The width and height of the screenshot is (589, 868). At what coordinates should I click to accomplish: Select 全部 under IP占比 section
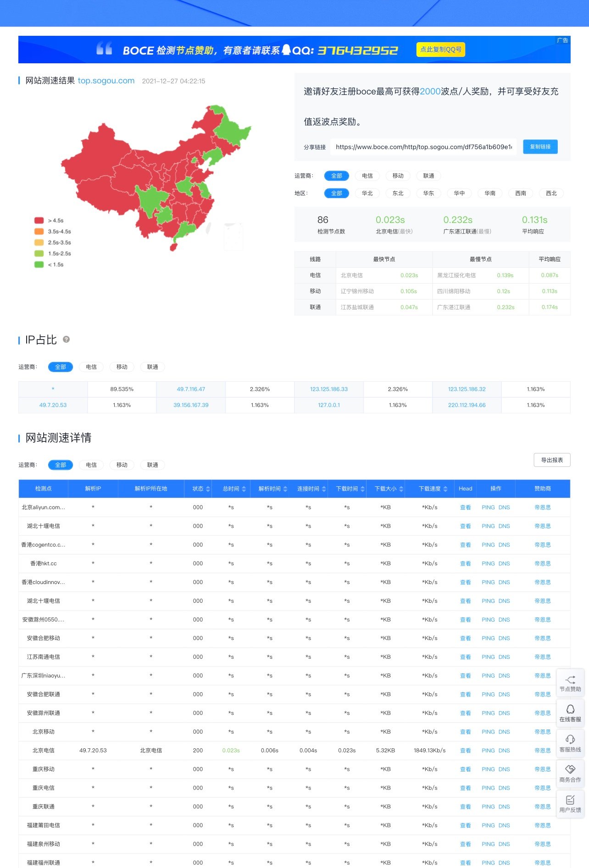61,367
